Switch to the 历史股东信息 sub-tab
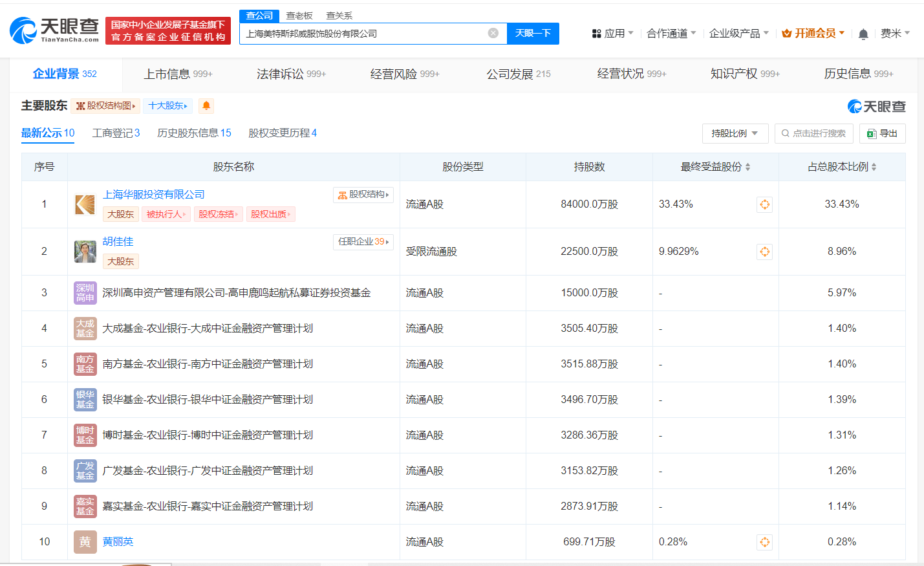Image resolution: width=924 pixels, height=566 pixels. tap(194, 133)
